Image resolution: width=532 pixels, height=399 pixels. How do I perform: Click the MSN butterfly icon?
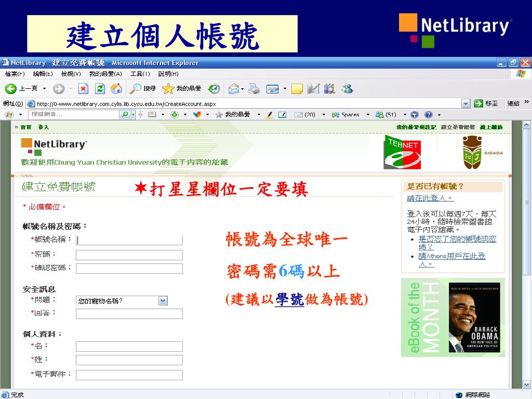(197, 115)
